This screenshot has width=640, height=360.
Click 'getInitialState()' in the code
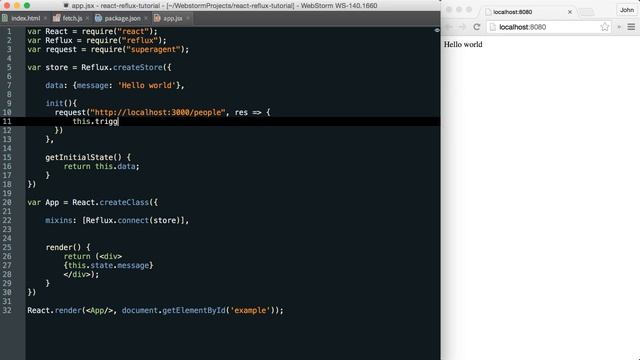83,157
